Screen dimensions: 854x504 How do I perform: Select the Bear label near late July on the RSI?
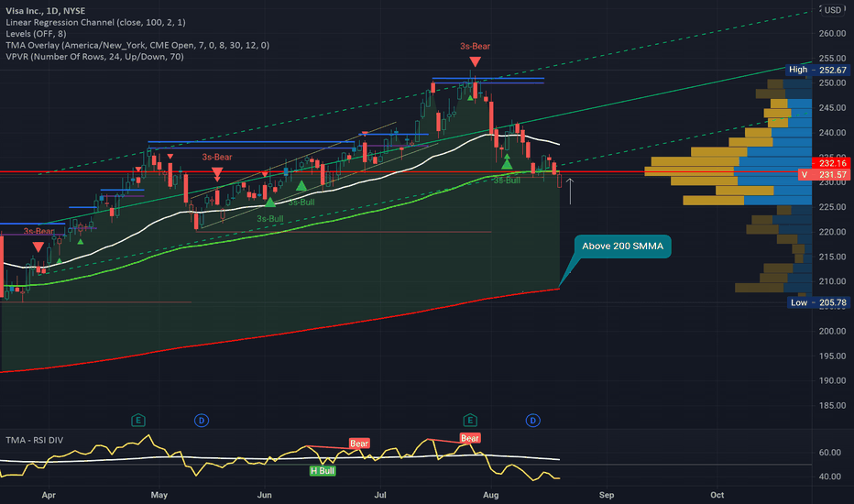point(469,438)
